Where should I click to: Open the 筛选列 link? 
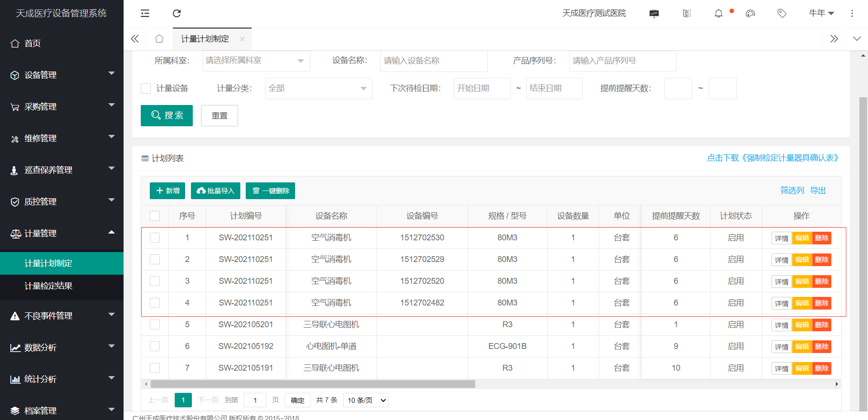pos(792,191)
